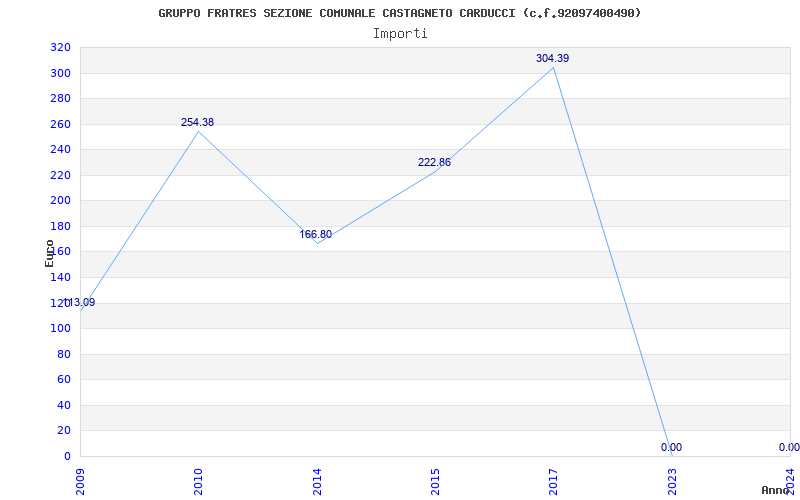Click the 0 y-axis tick
The image size is (800, 500).
(x=67, y=456)
